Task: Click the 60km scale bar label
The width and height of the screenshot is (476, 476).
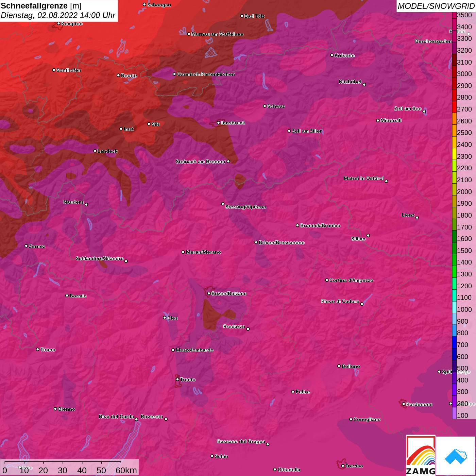Action: [126, 470]
